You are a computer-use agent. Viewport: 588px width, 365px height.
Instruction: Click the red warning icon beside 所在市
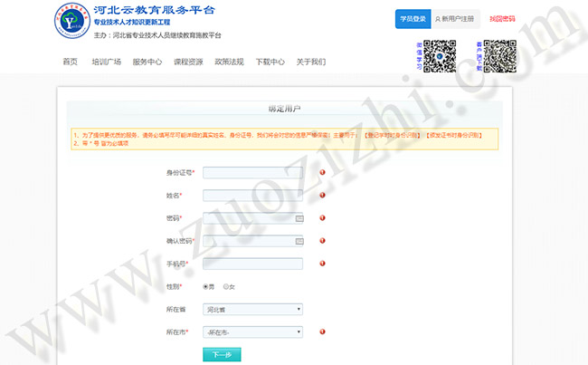click(321, 332)
